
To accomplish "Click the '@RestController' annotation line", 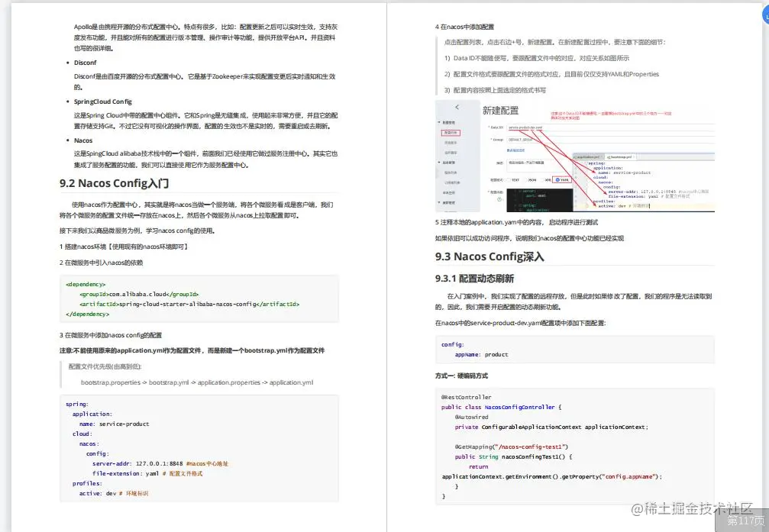I will pos(466,397).
